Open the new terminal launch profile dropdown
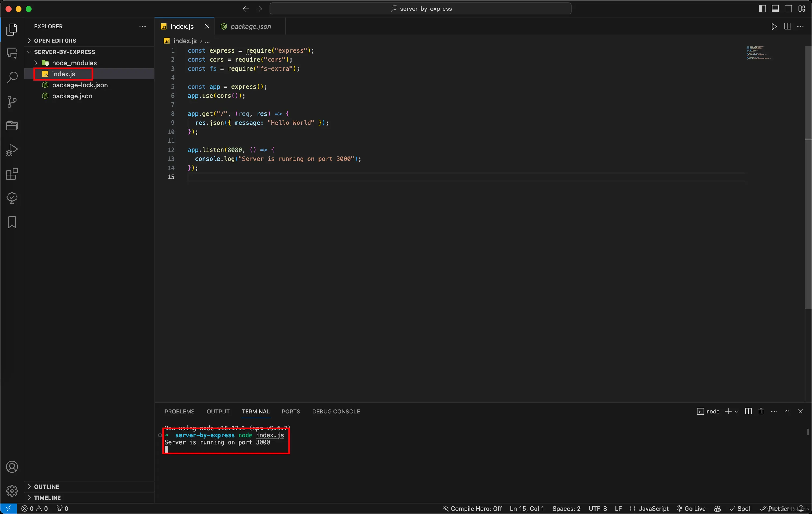The width and height of the screenshot is (812, 514). click(737, 411)
